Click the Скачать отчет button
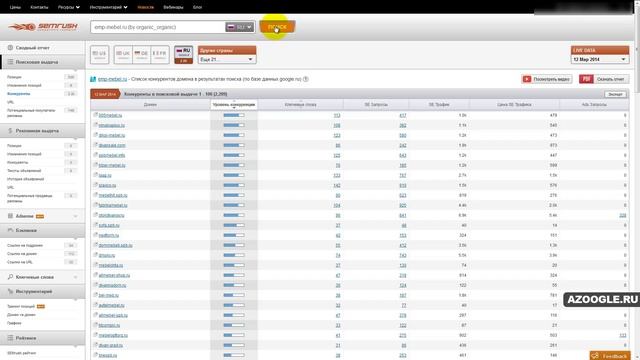The height and width of the screenshot is (360, 640). point(604,79)
